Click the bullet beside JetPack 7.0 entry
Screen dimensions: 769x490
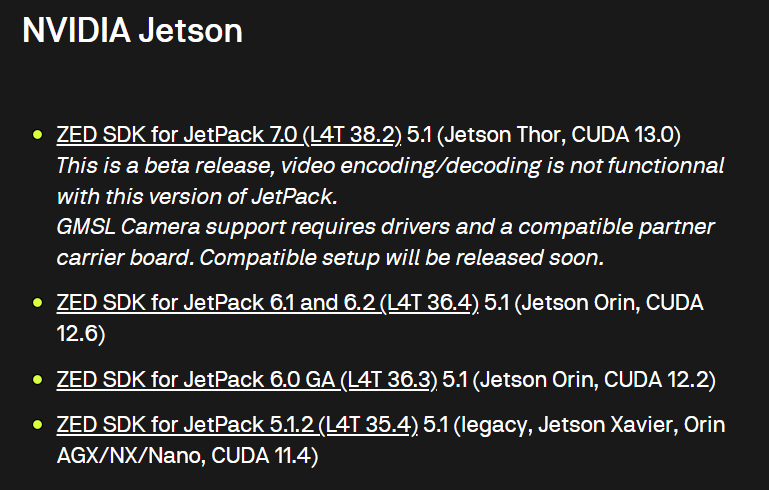pos(38,134)
